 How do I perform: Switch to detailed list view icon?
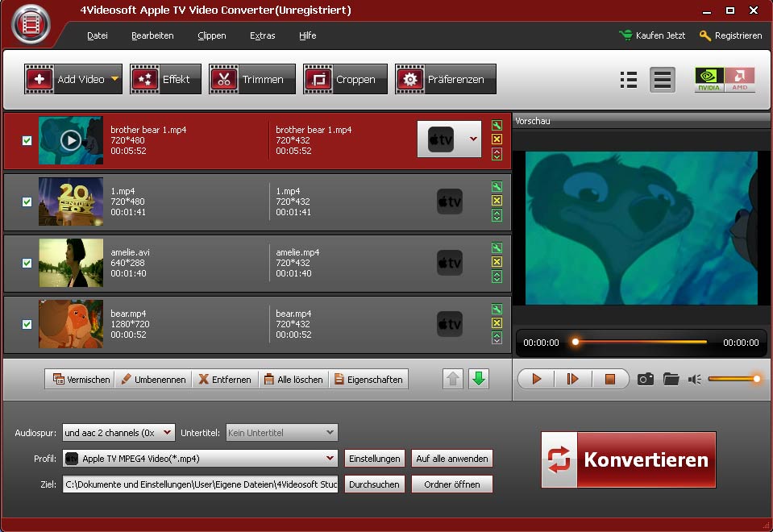point(629,80)
